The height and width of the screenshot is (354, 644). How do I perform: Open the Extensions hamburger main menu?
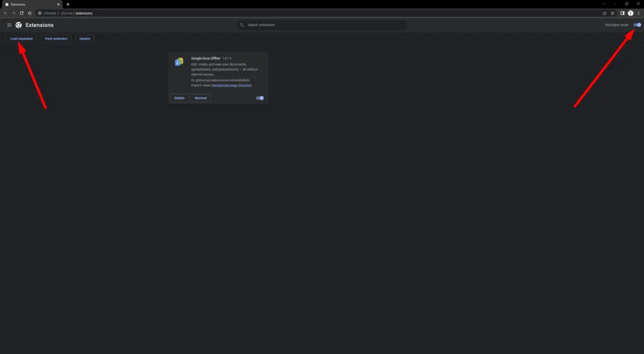coord(9,25)
